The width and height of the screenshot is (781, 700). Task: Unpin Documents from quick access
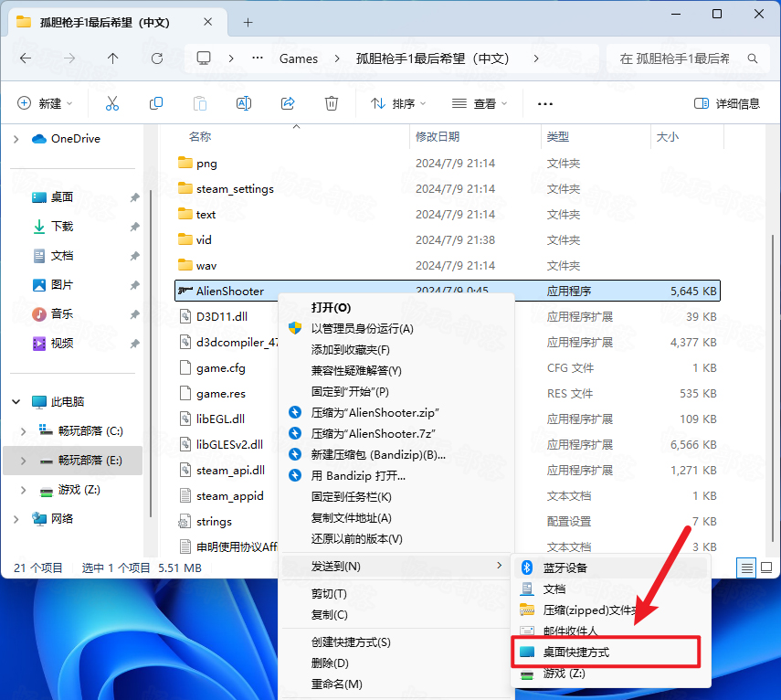click(x=134, y=256)
